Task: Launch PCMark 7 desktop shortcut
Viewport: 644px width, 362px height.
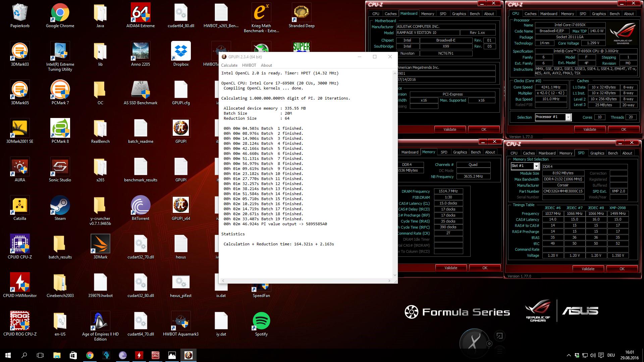Action: click(60, 93)
